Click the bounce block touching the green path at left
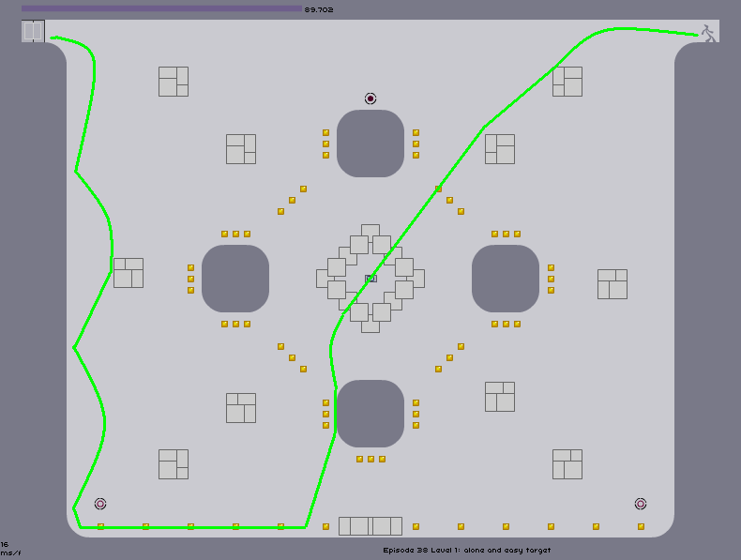 129,273
